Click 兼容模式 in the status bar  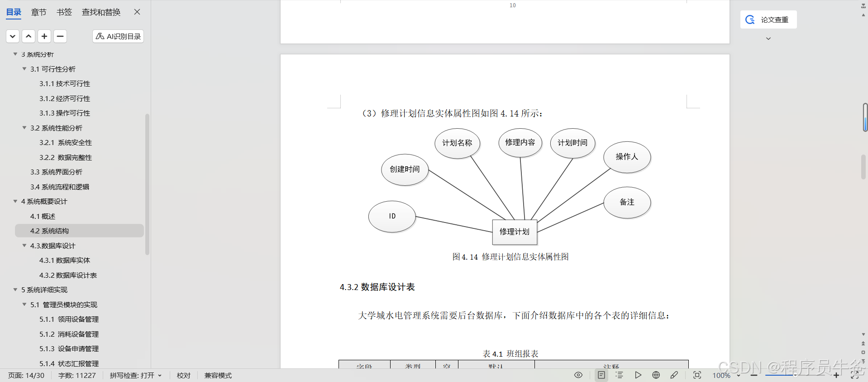(218, 375)
